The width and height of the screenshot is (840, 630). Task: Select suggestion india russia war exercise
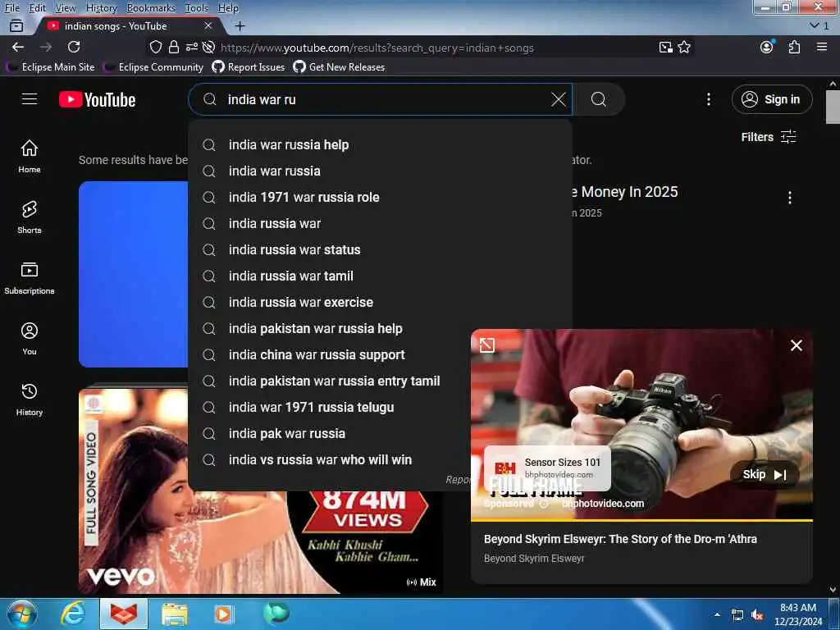(381, 302)
